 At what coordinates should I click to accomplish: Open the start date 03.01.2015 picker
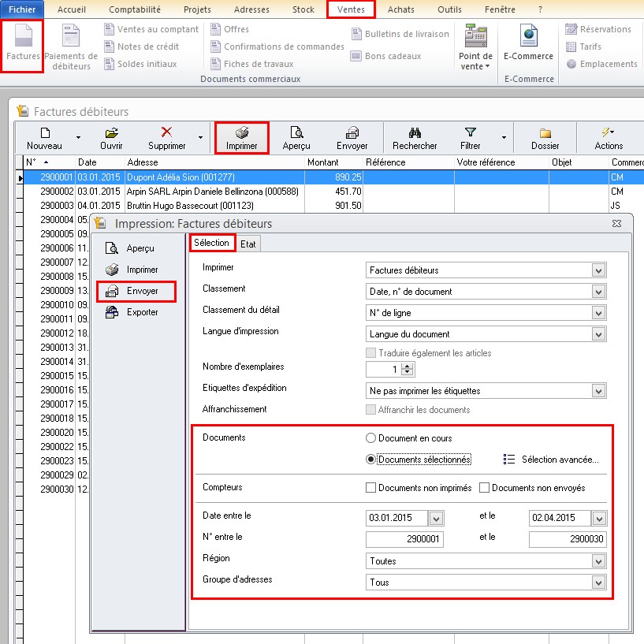436,519
